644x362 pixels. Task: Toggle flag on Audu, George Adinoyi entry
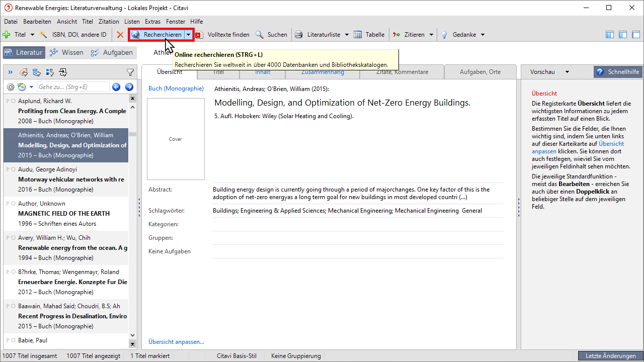[8, 169]
